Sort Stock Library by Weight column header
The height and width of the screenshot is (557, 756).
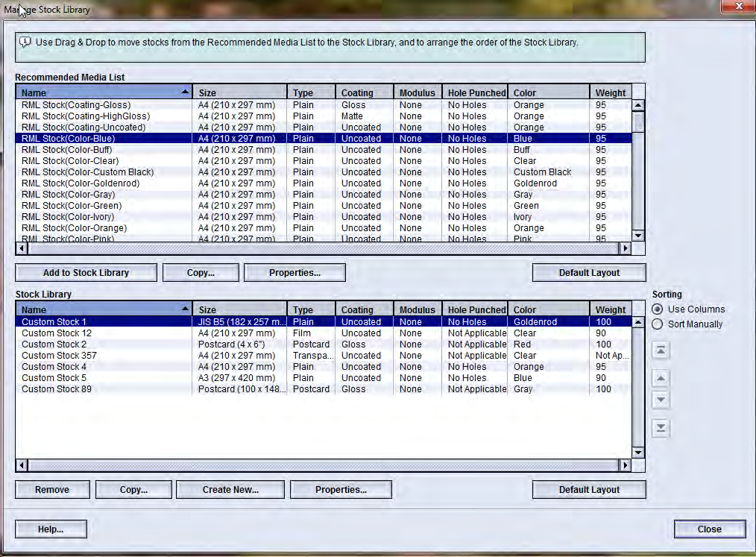(611, 309)
